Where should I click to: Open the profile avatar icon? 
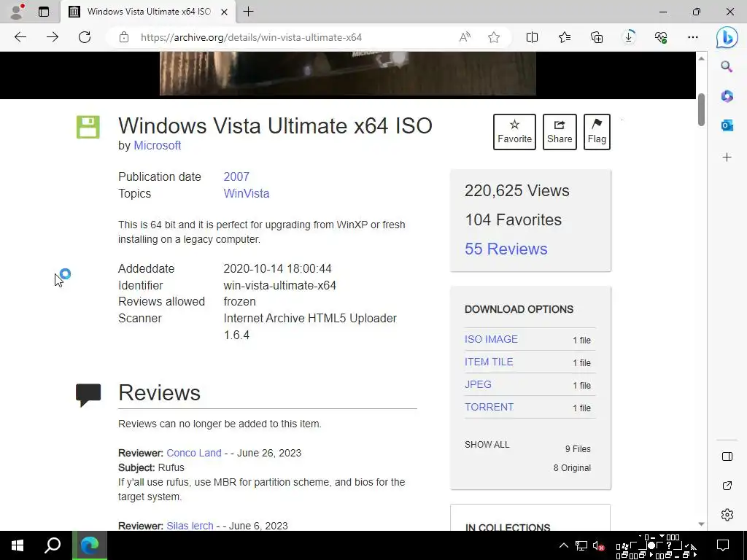pos(17,12)
